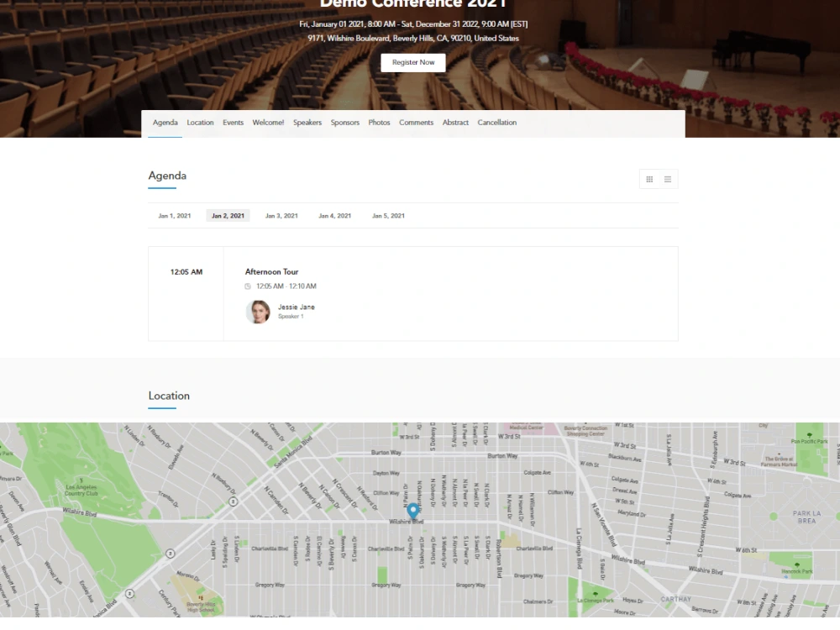Open Jessie Jane's speaker photo
The height and width of the screenshot is (630, 840).
258,312
